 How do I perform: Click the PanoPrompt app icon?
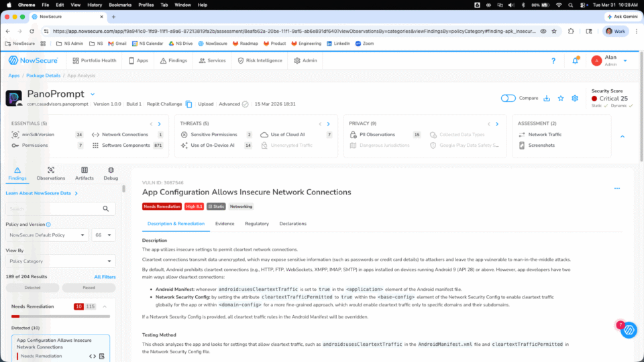point(13,99)
